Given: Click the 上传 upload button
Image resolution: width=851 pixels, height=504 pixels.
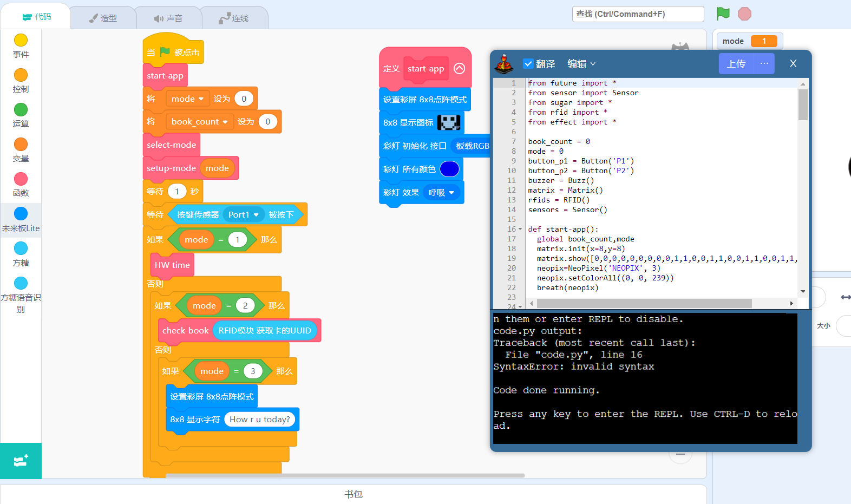Looking at the screenshot, I should click(x=736, y=64).
